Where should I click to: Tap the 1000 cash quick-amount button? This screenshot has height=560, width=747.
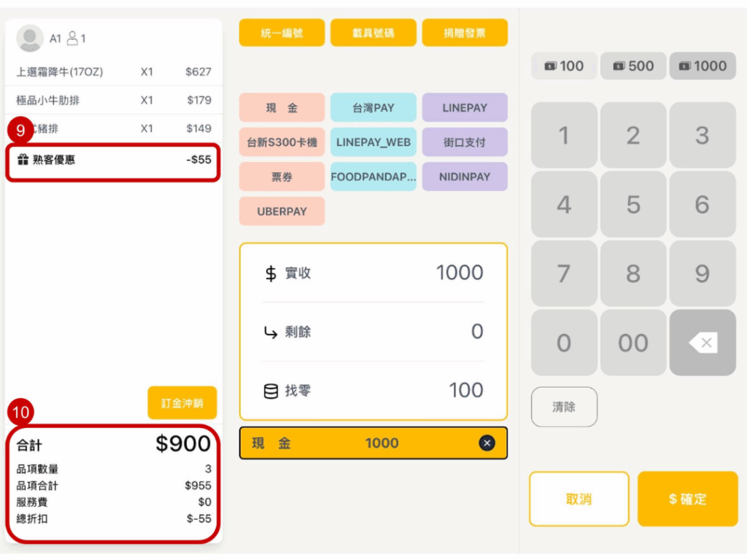tap(703, 66)
